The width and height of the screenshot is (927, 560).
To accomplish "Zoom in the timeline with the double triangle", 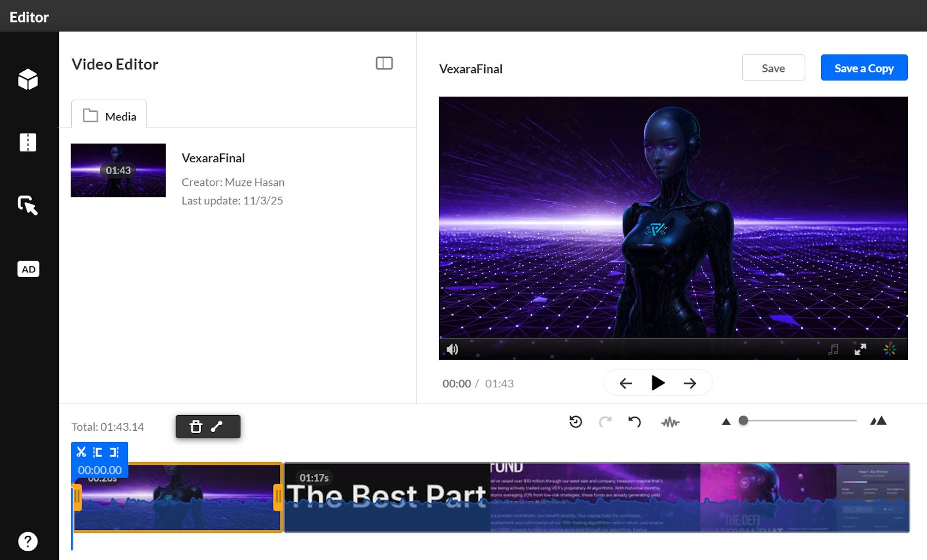I will (x=878, y=421).
